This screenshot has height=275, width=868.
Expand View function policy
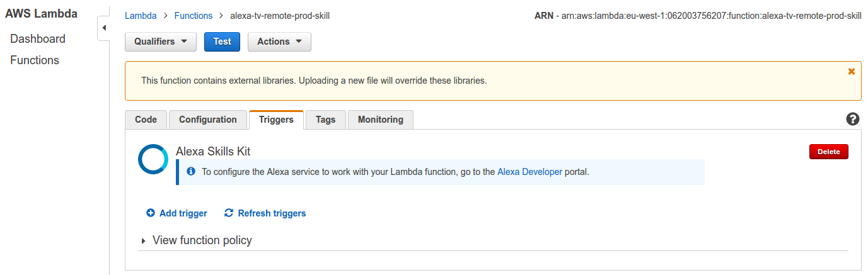click(x=197, y=240)
